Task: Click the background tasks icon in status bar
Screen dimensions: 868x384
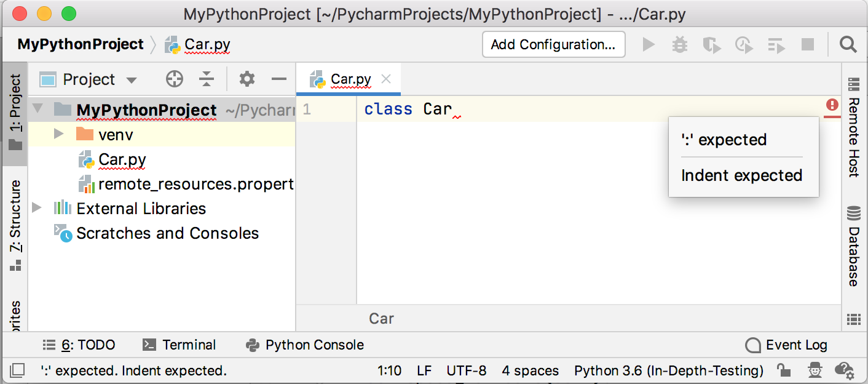Action: pyautogui.click(x=845, y=370)
